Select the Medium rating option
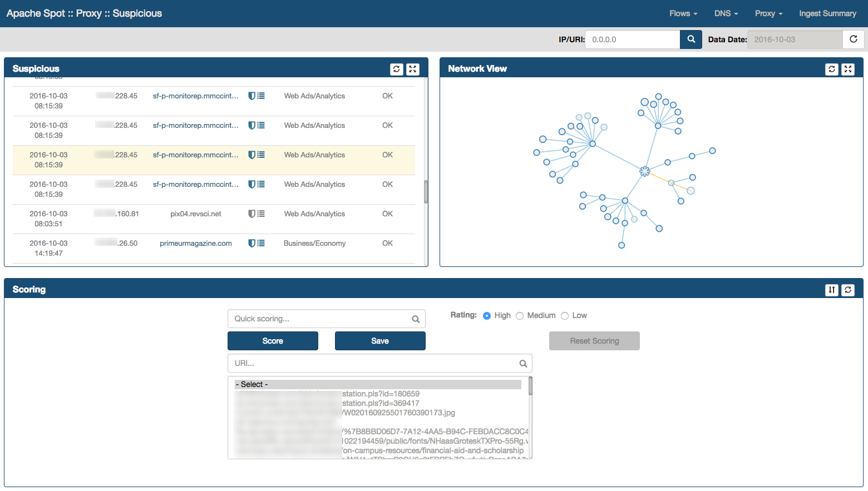This screenshot has width=868, height=491. point(520,316)
